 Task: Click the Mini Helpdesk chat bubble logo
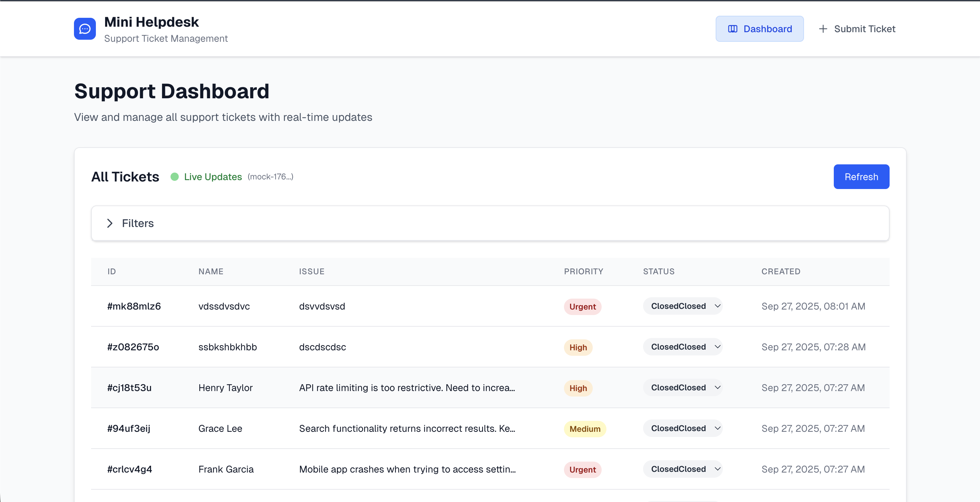pyautogui.click(x=85, y=29)
